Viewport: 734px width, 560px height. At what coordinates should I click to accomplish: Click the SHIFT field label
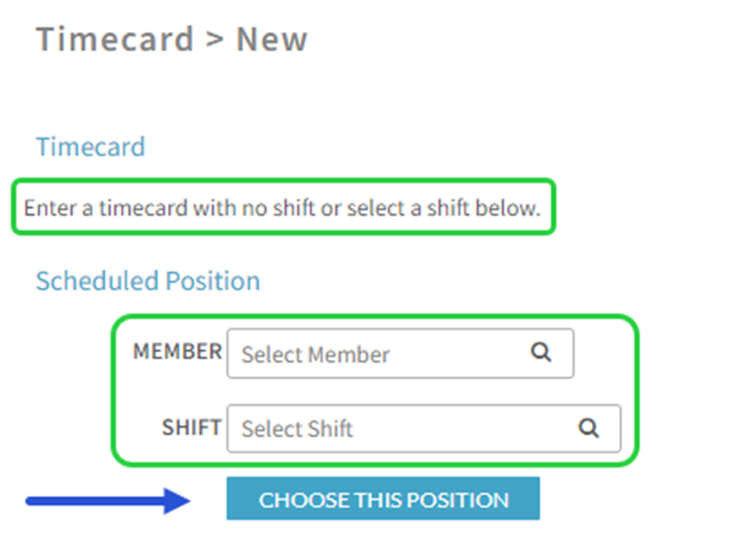(191, 427)
